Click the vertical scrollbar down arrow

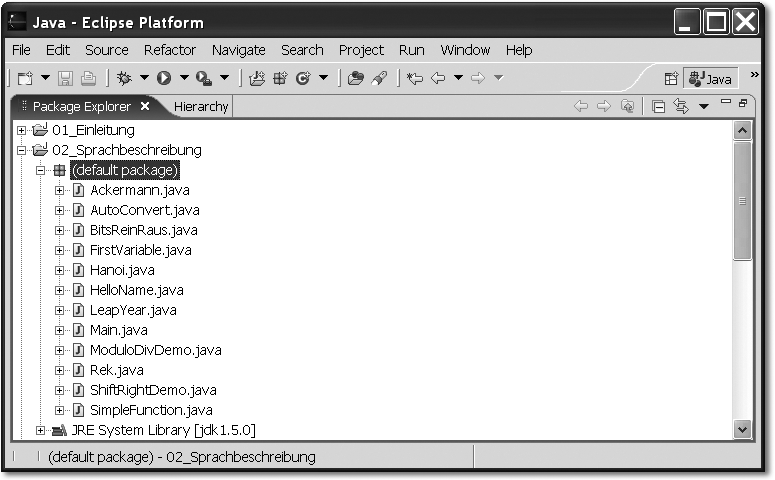pos(742,429)
